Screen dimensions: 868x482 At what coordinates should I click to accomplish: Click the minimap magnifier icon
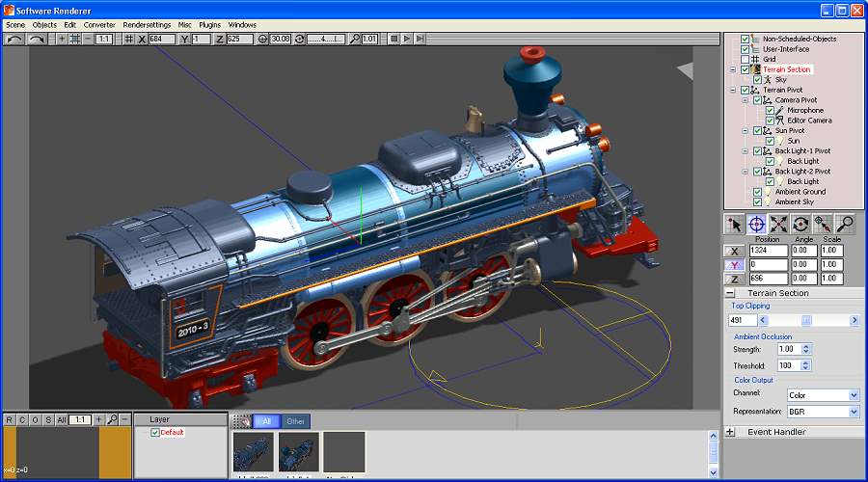point(113,419)
